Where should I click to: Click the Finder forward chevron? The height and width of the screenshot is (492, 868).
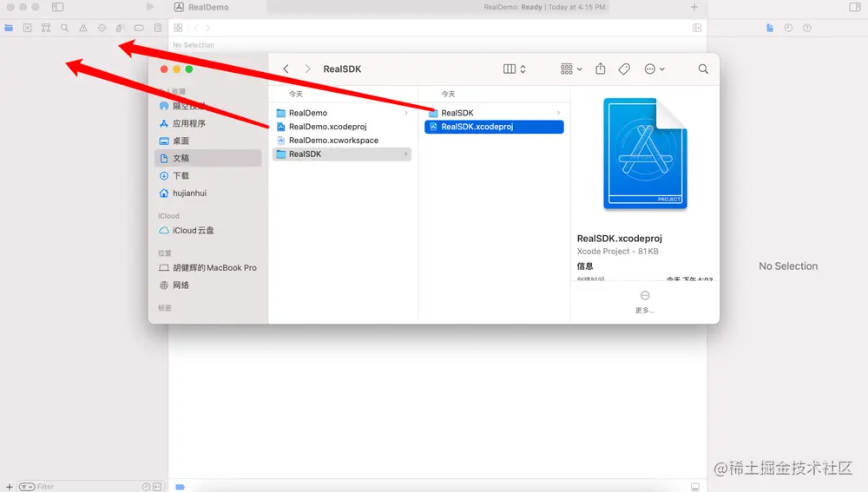pos(308,69)
